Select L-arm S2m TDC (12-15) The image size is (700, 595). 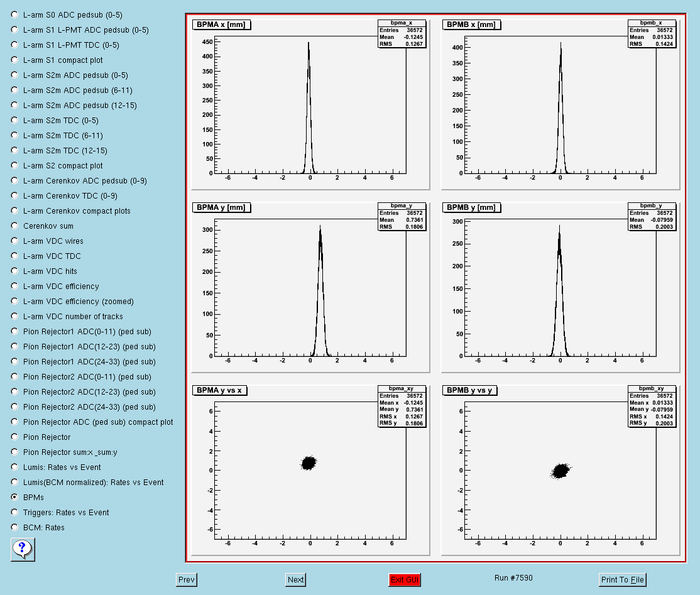click(x=14, y=150)
